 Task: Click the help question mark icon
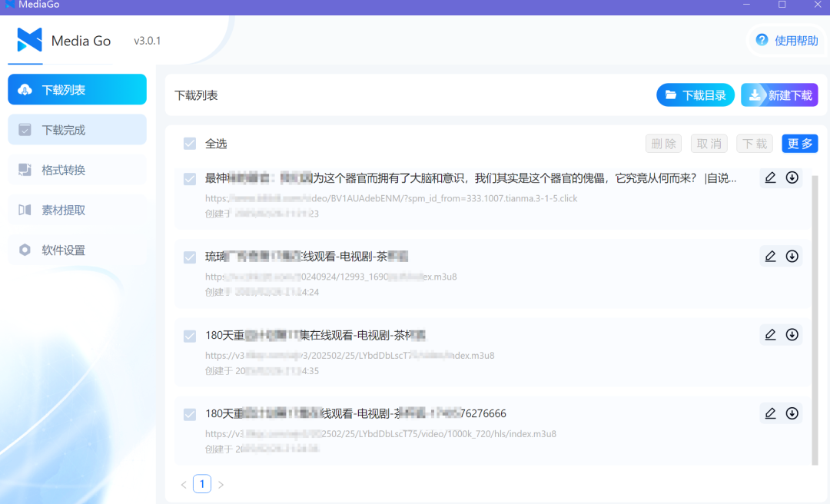[x=762, y=40]
